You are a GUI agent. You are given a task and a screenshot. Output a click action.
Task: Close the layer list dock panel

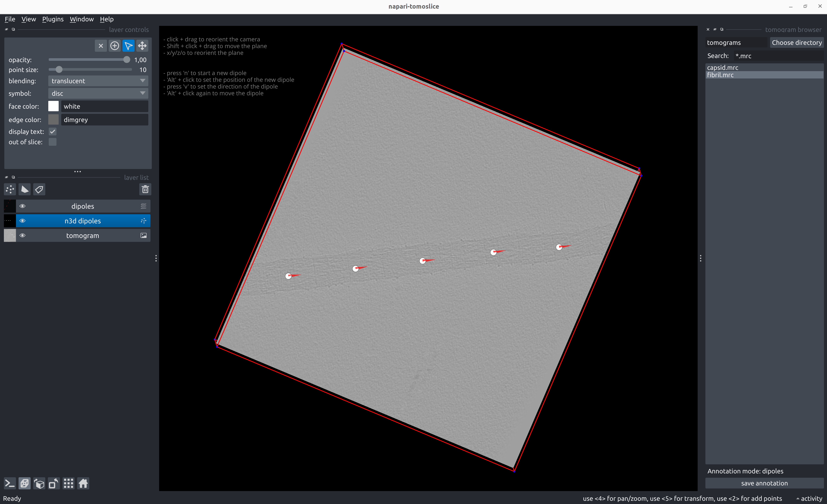coord(6,177)
